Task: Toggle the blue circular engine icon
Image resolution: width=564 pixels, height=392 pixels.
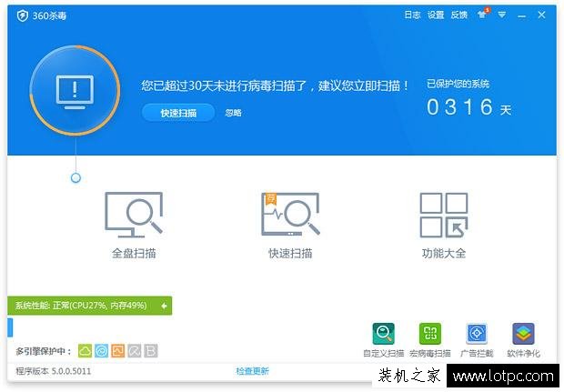Action: [x=102, y=351]
